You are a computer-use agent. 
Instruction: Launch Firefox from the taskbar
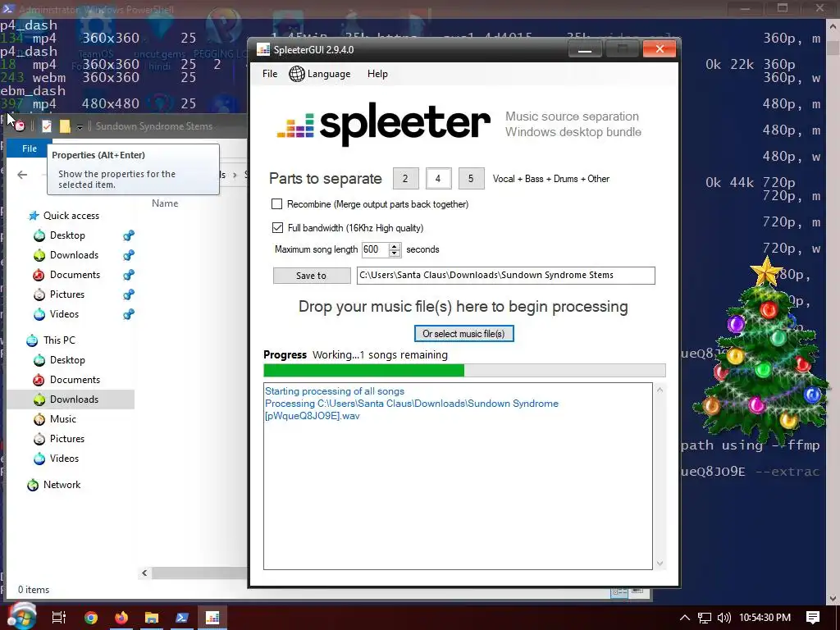pos(121,618)
